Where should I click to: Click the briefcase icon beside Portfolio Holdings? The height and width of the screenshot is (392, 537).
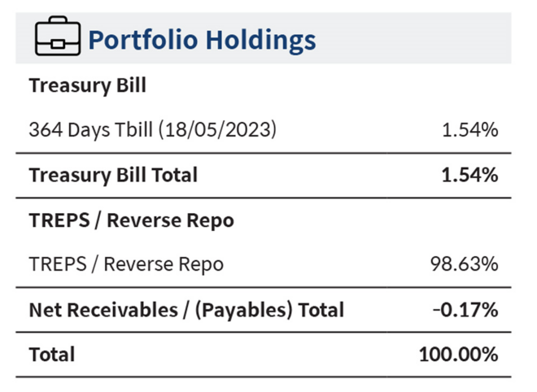coord(56,37)
